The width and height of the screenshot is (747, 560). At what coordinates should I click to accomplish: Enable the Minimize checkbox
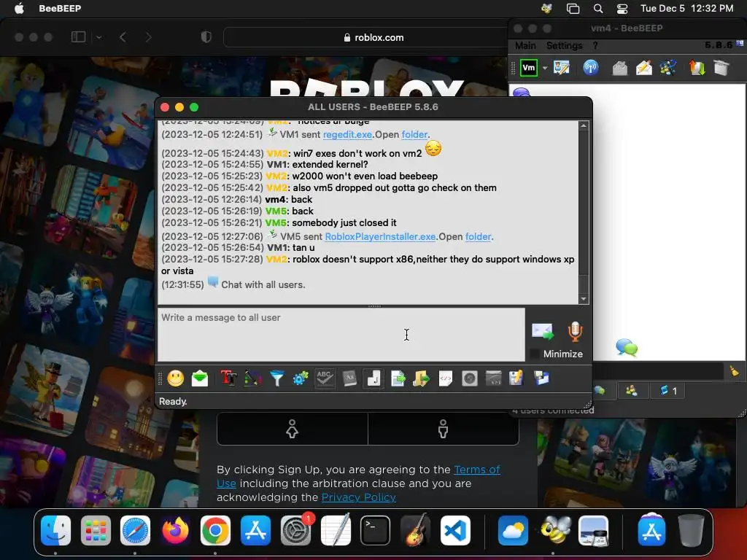tap(535, 354)
